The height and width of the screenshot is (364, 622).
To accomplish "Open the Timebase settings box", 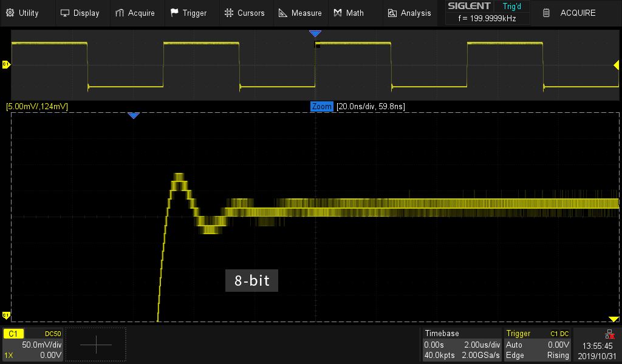I will [x=462, y=345].
